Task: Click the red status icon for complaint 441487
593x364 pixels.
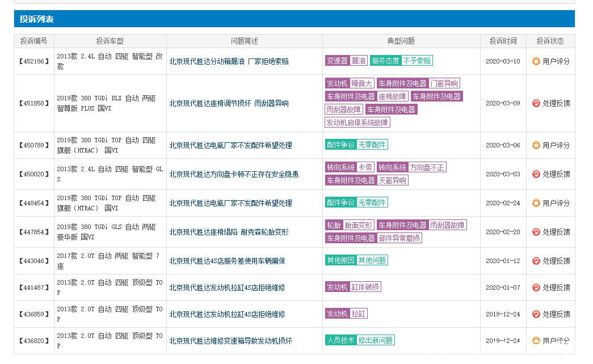Action: [536, 287]
